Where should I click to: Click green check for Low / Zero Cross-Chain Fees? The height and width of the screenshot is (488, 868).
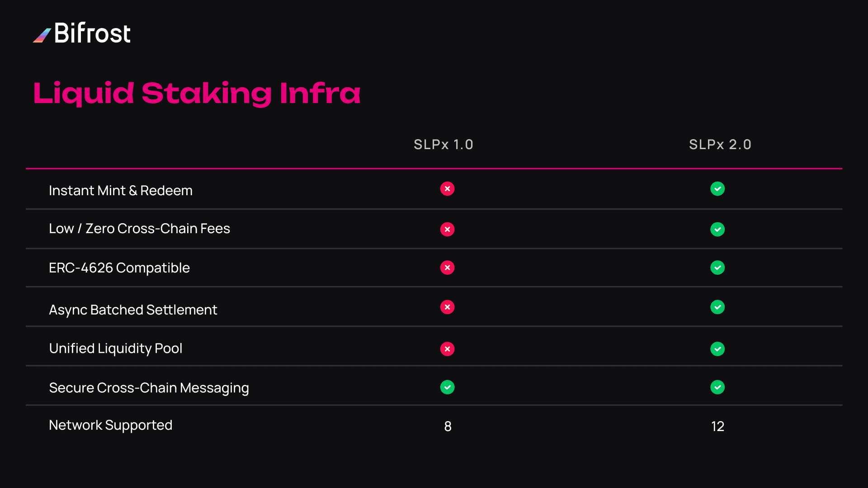(717, 230)
